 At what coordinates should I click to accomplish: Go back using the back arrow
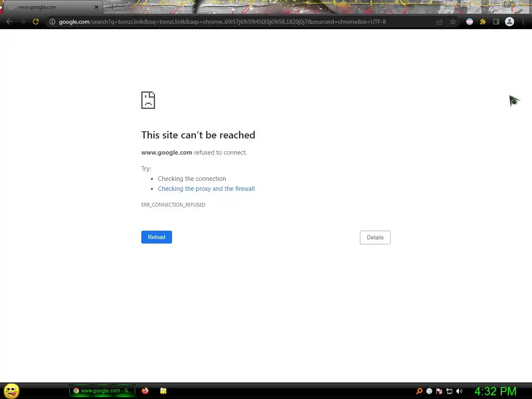pyautogui.click(x=9, y=22)
